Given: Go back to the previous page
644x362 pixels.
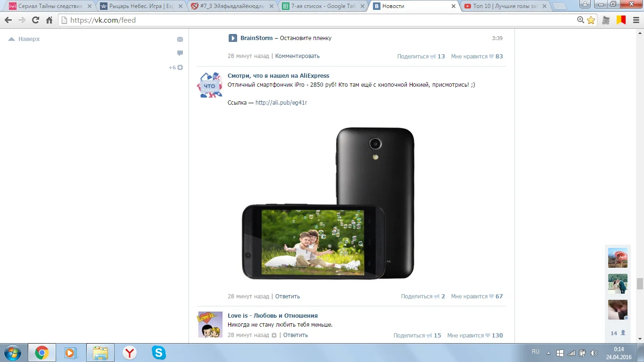Looking at the screenshot, I should [x=8, y=20].
